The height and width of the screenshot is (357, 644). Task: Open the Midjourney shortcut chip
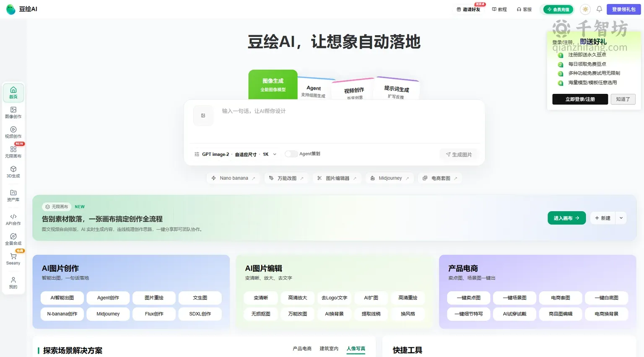coord(390,178)
